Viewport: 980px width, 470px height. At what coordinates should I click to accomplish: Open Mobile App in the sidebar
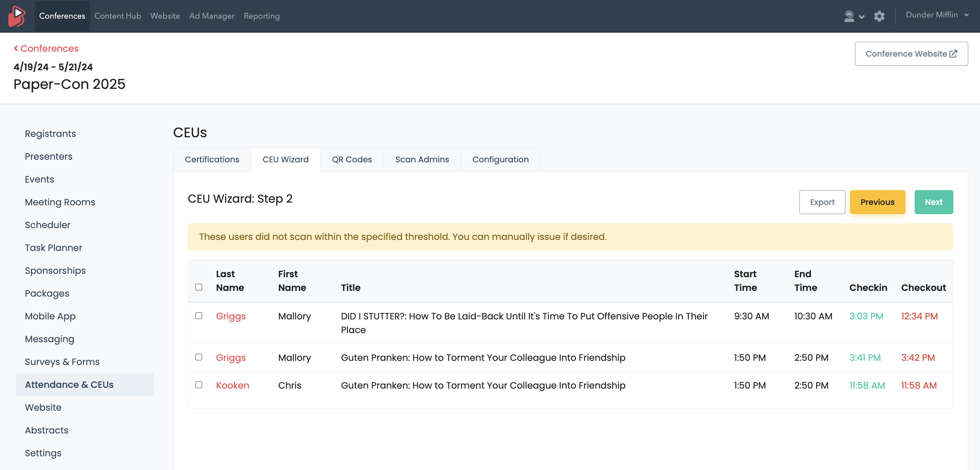pyautogui.click(x=50, y=316)
